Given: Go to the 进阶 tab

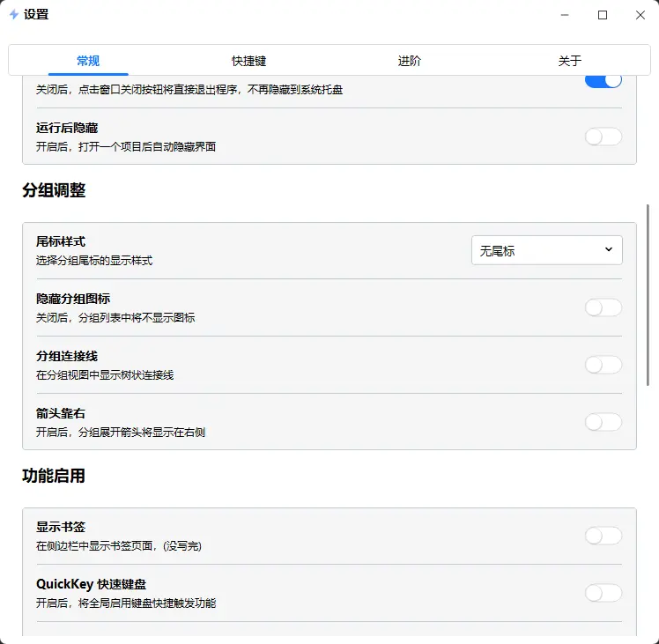Looking at the screenshot, I should tap(410, 61).
